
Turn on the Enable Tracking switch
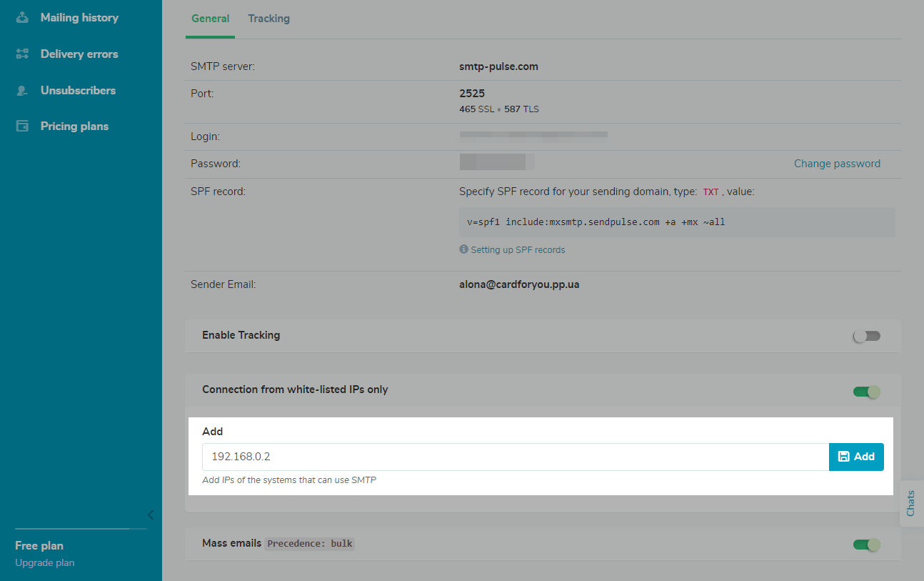[x=867, y=336]
